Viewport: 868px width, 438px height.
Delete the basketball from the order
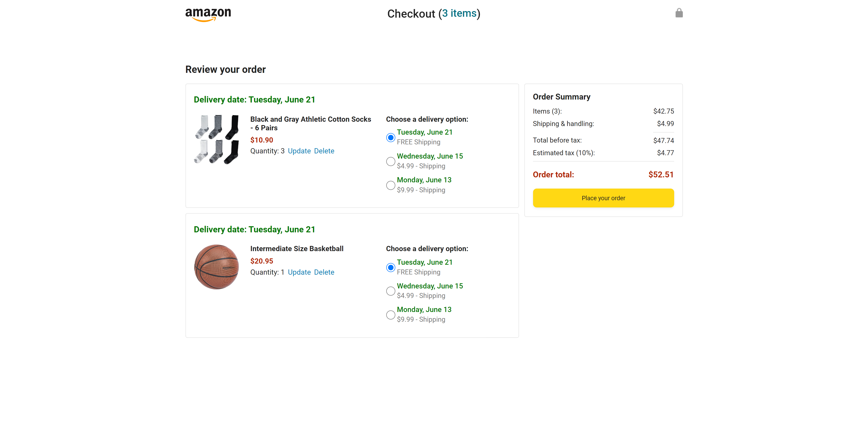(x=324, y=272)
